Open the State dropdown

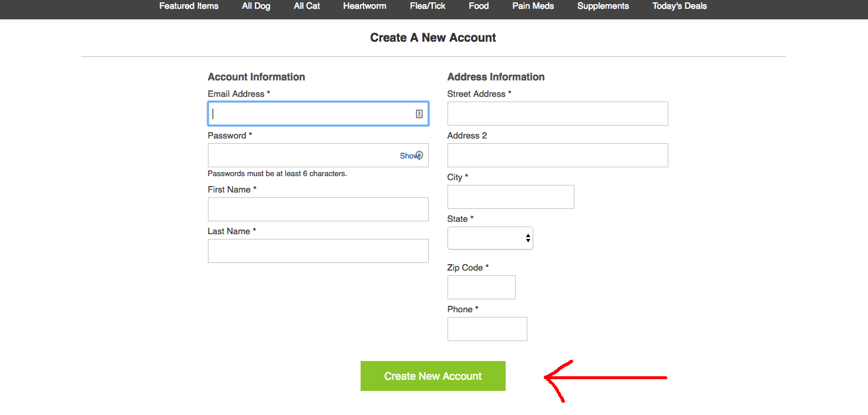click(490, 238)
